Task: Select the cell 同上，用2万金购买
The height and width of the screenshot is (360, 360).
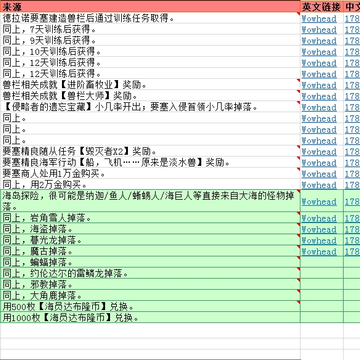Action: tap(150, 184)
